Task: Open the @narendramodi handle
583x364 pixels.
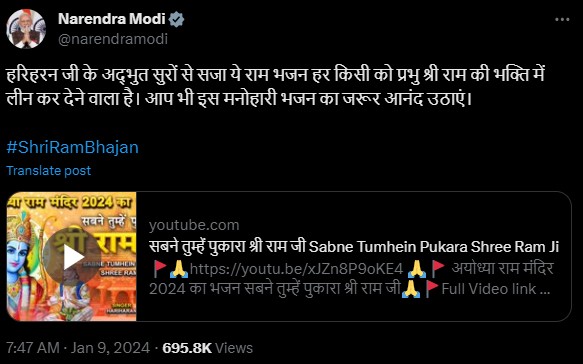Action: click(113, 39)
